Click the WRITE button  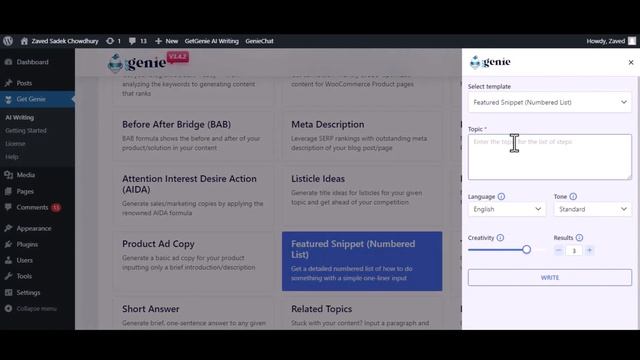pos(549,278)
